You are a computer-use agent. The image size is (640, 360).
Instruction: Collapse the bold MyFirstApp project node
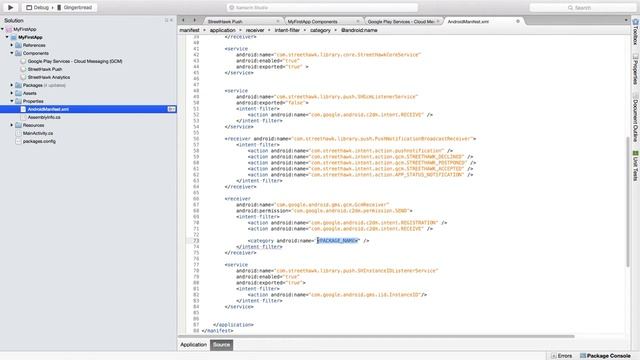[x=7, y=37]
